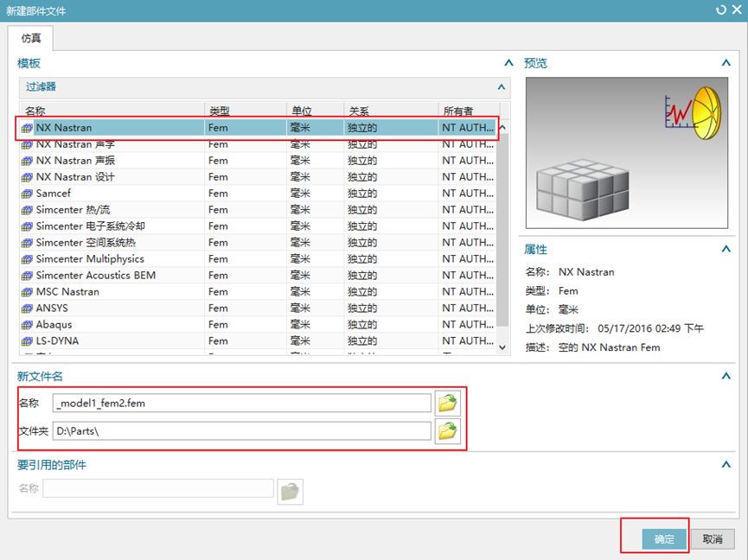
Task: Collapse the 要引用的部件 section
Action: coord(726,465)
